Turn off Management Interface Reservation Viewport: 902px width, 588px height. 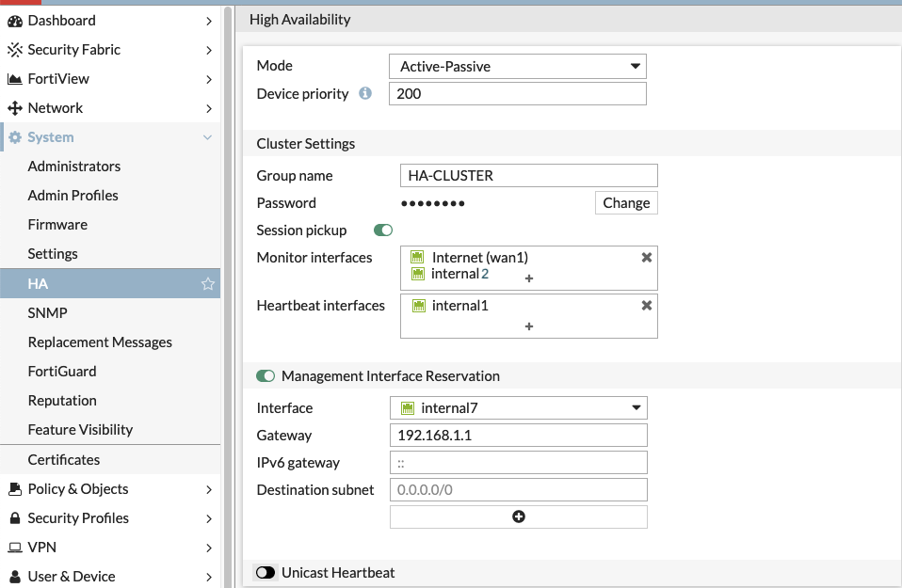click(x=266, y=375)
